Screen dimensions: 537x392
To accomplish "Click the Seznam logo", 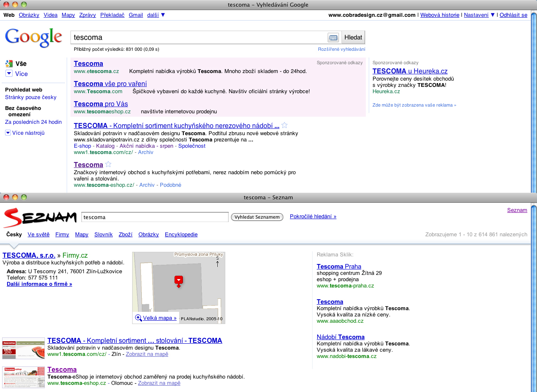I will (40, 217).
